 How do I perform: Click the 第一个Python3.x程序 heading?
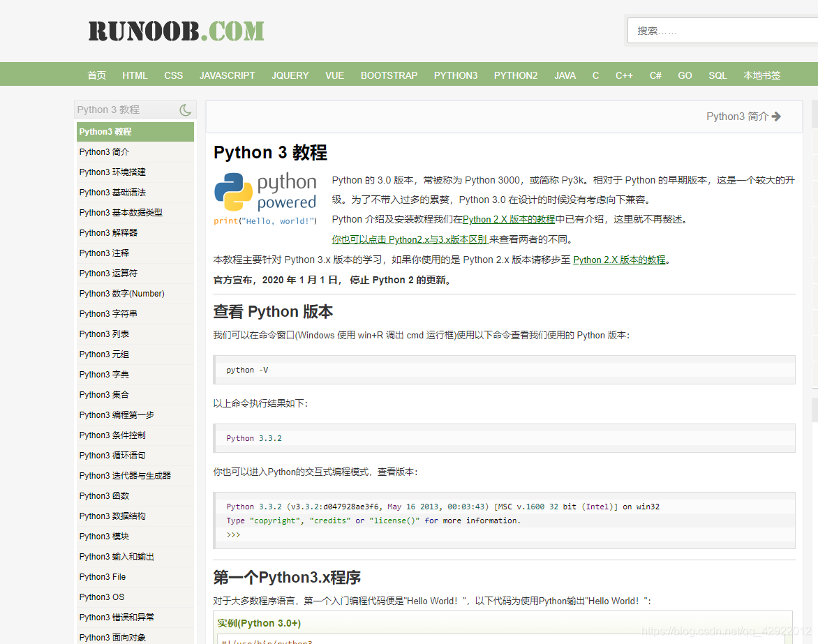coord(287,577)
